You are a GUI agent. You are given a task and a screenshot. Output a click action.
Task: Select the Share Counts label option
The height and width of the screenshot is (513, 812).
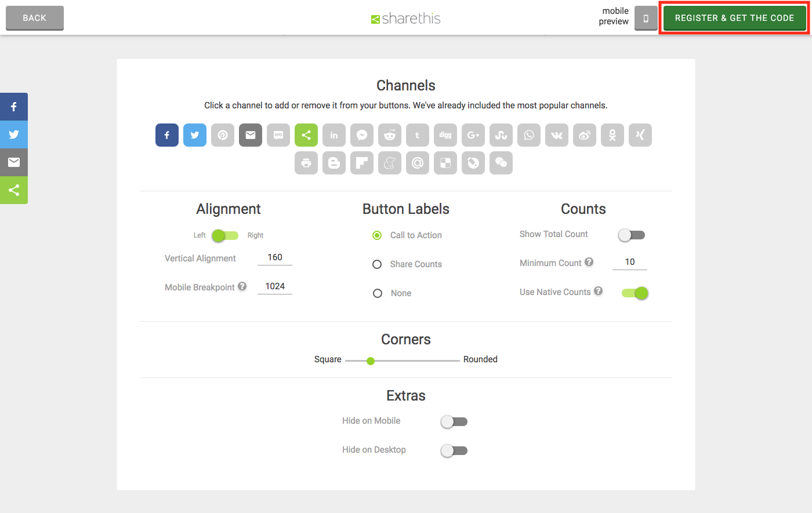pos(378,264)
